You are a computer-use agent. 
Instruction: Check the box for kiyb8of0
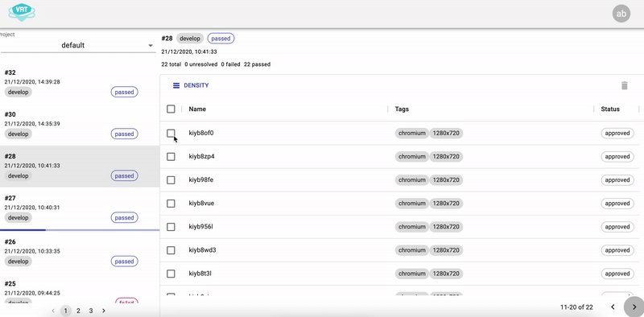tap(171, 133)
